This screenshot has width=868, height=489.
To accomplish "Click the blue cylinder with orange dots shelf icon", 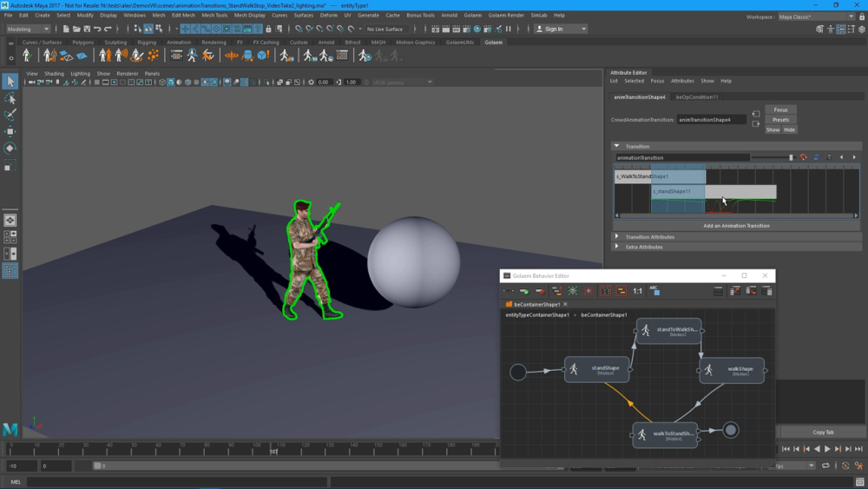I will point(247,56).
